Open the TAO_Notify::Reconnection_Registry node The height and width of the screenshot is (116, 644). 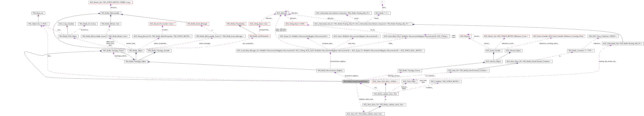click(x=330, y=71)
